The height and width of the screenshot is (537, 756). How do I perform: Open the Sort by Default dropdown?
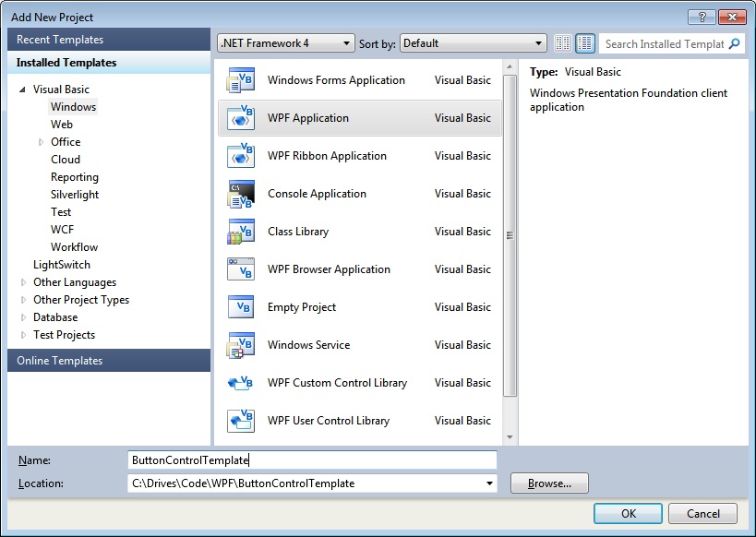(473, 43)
